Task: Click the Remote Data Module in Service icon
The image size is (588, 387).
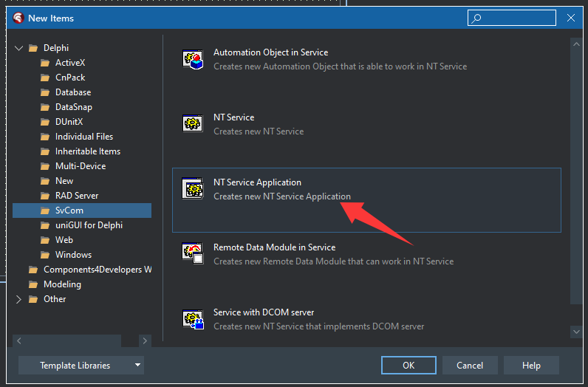Action: [x=193, y=253]
